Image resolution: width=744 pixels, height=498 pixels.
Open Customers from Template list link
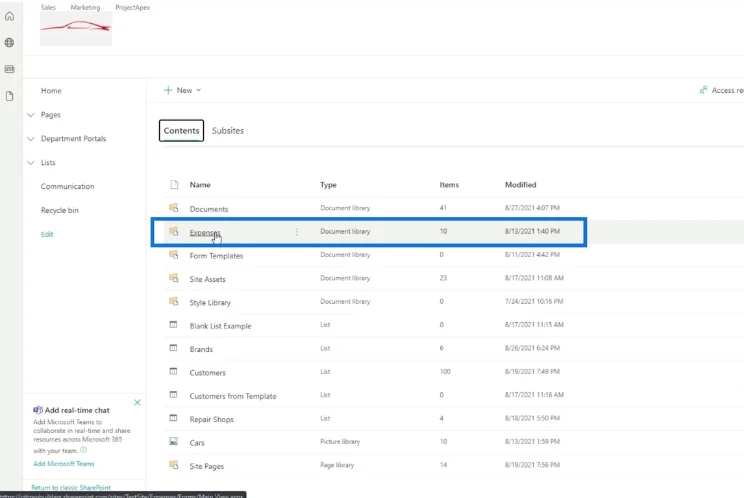233,396
